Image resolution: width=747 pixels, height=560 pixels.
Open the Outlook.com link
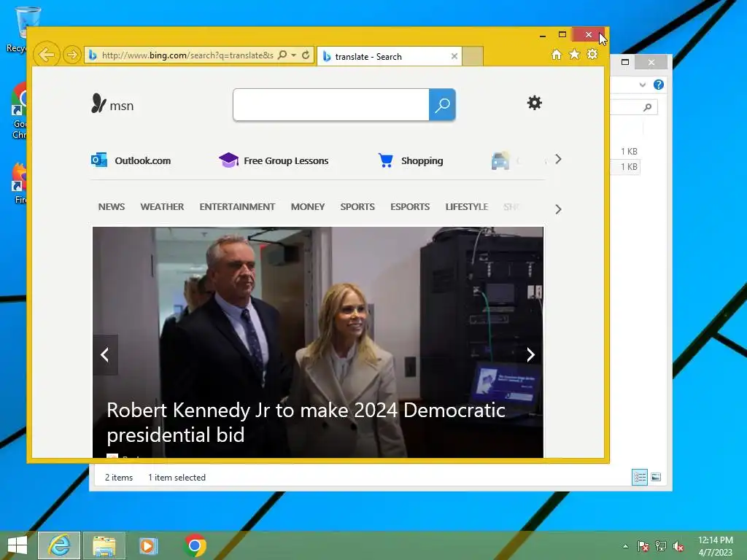point(142,160)
